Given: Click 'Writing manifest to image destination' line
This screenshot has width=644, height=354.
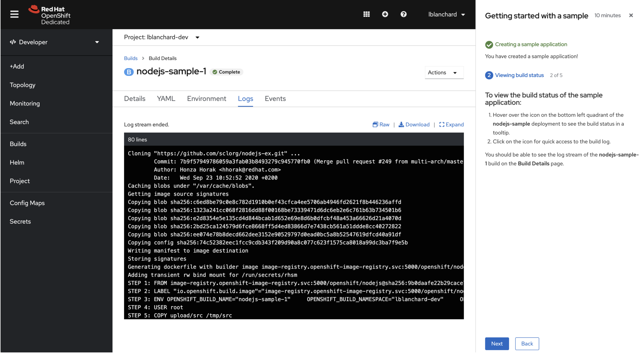Looking at the screenshot, I should click(x=188, y=251).
